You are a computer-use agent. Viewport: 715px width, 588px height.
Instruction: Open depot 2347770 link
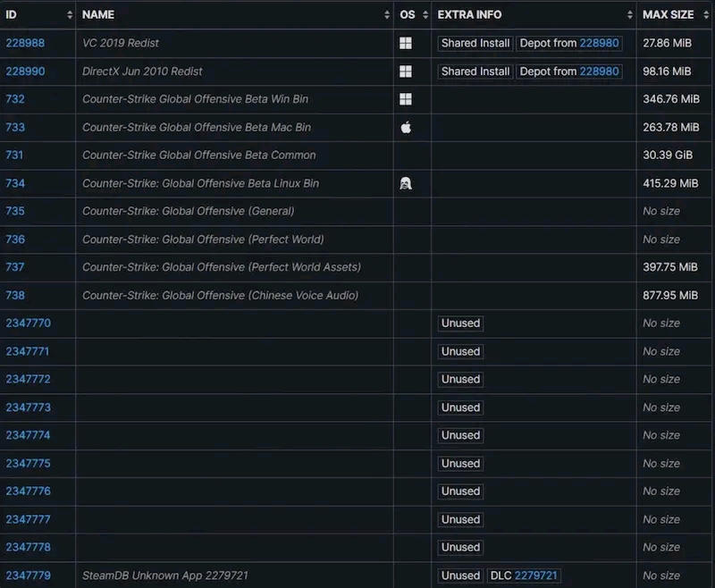pos(29,323)
